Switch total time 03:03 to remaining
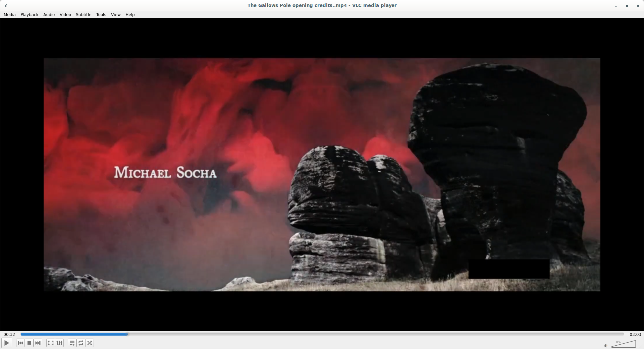644x349 pixels. pyautogui.click(x=635, y=335)
